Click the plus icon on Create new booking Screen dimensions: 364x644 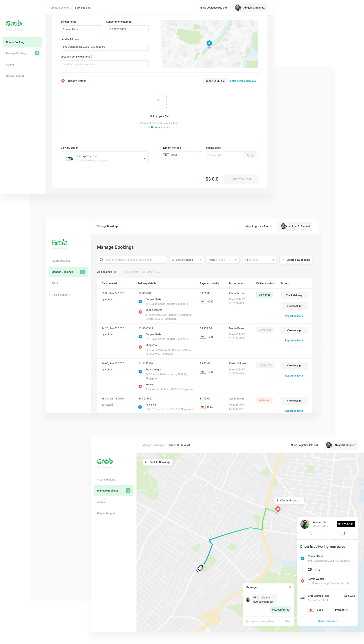(x=283, y=260)
